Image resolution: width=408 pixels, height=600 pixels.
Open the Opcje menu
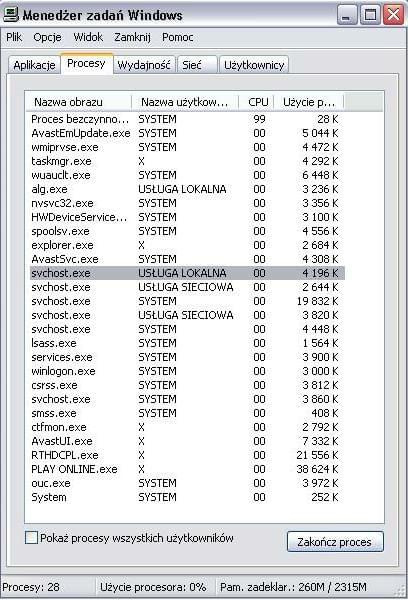(x=47, y=37)
